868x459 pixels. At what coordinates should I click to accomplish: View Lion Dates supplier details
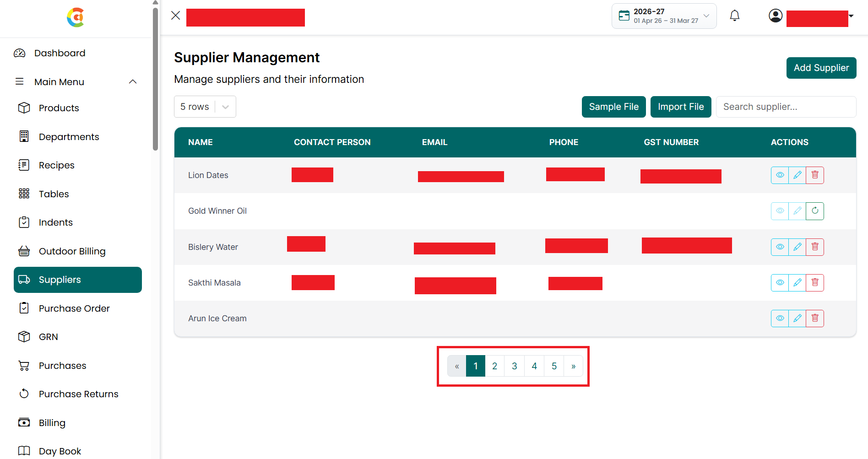coord(780,175)
